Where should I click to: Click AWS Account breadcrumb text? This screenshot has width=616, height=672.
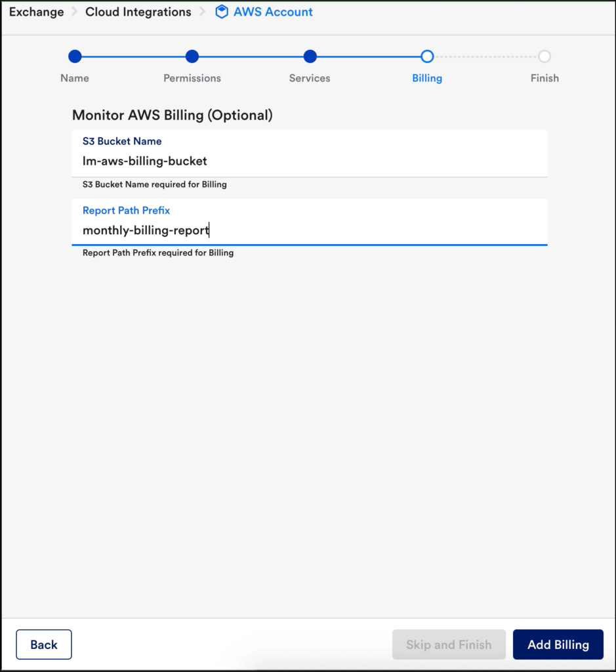(x=273, y=12)
